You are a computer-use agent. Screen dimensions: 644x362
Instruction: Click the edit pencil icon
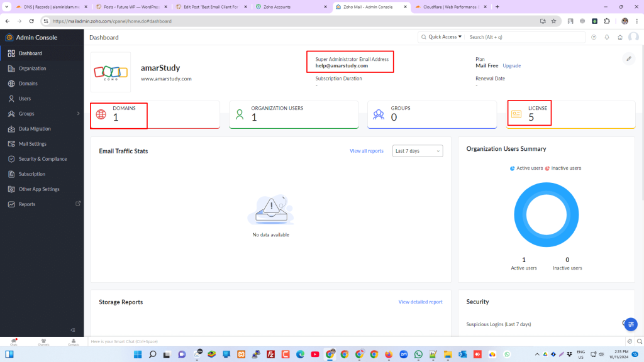click(x=629, y=58)
